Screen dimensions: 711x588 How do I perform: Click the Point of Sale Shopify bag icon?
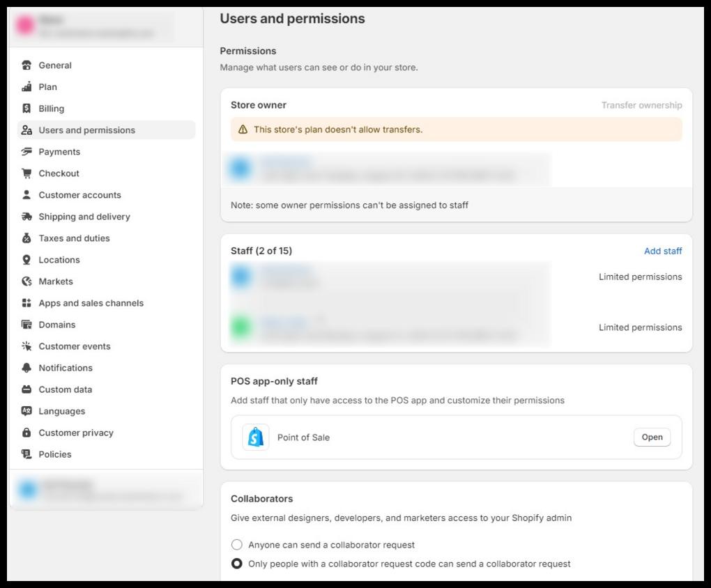point(256,437)
